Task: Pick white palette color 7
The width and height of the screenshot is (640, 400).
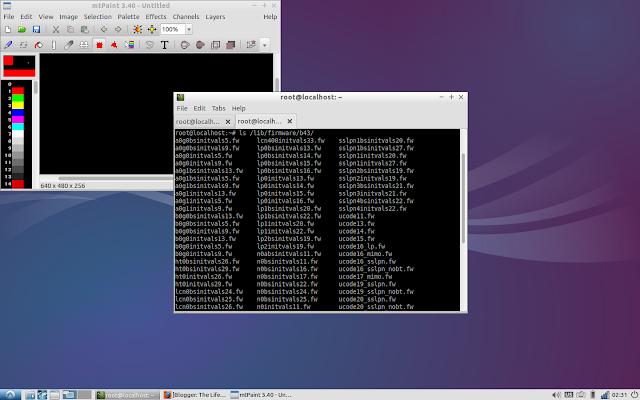Action: [x=18, y=134]
